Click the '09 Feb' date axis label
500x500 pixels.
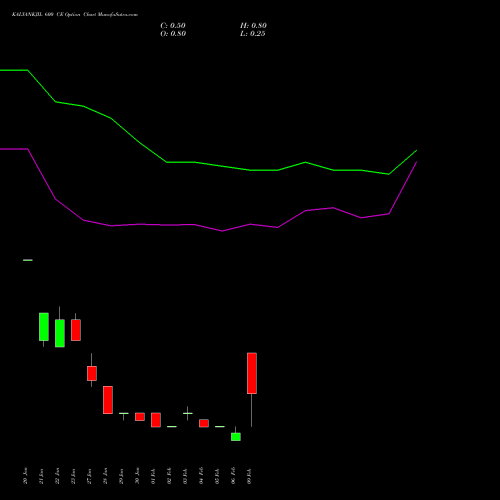249,476
